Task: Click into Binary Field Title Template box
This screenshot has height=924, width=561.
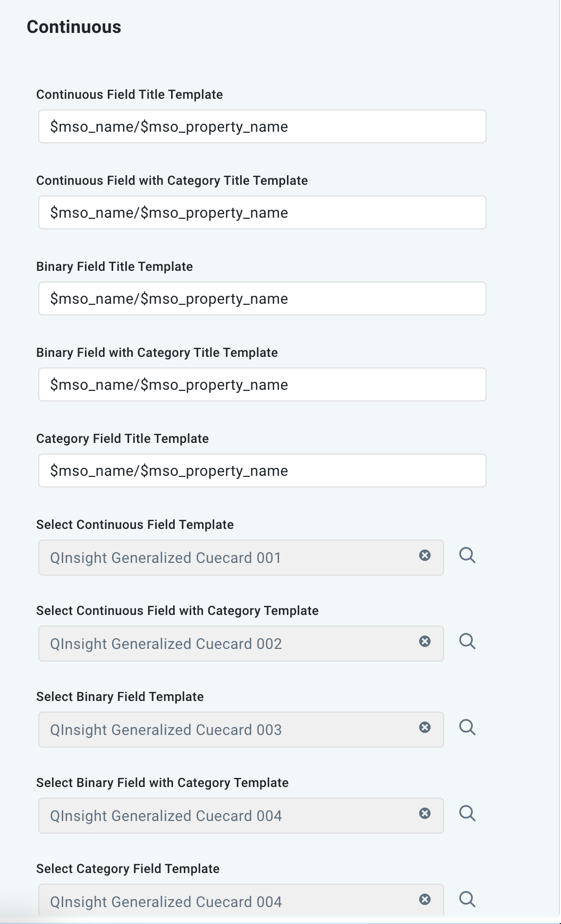Action: point(262,298)
